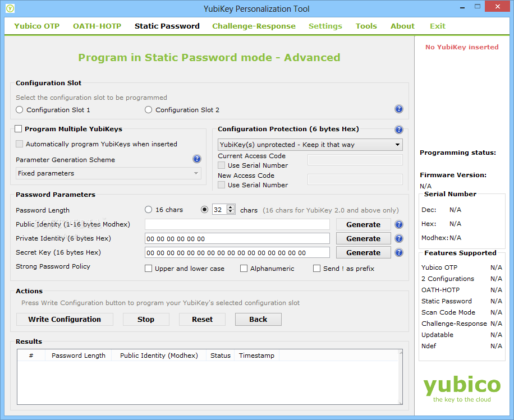Open help for Parameter Generation Scheme
This screenshot has width=514, height=420.
(x=197, y=159)
